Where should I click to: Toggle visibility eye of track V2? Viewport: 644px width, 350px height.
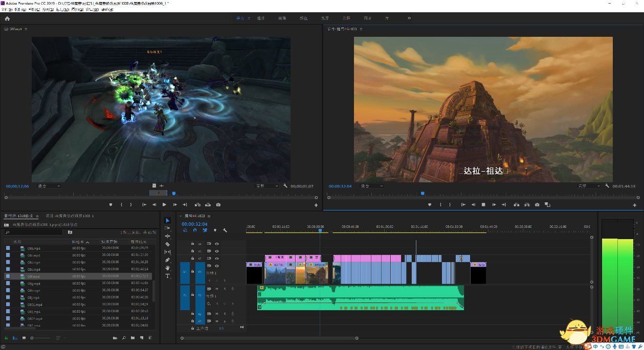[217, 259]
